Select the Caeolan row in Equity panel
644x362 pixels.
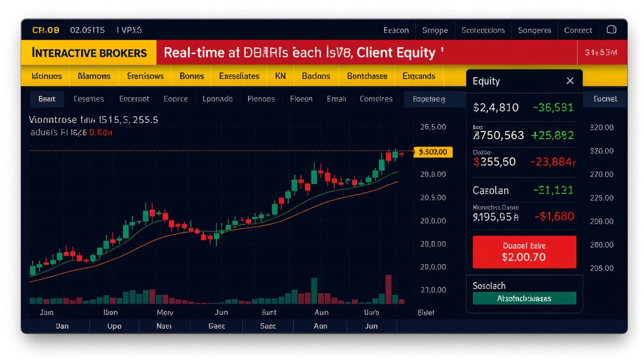523,190
